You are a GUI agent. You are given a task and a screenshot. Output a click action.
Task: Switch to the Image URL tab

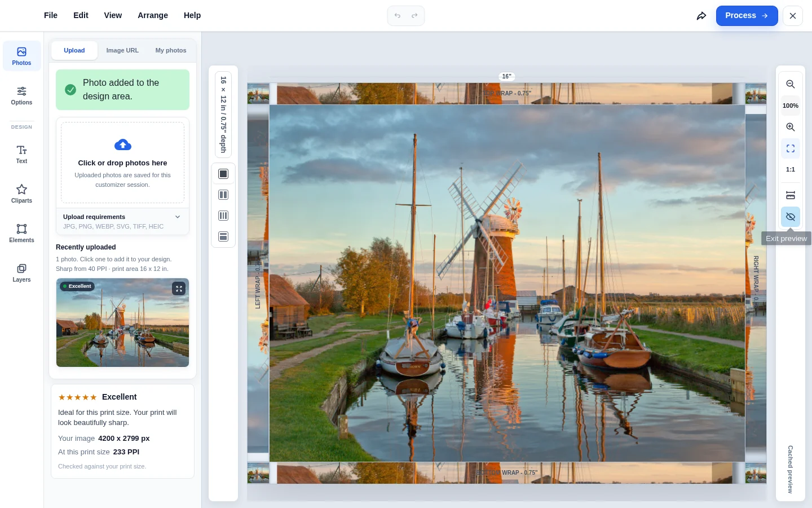(122, 50)
